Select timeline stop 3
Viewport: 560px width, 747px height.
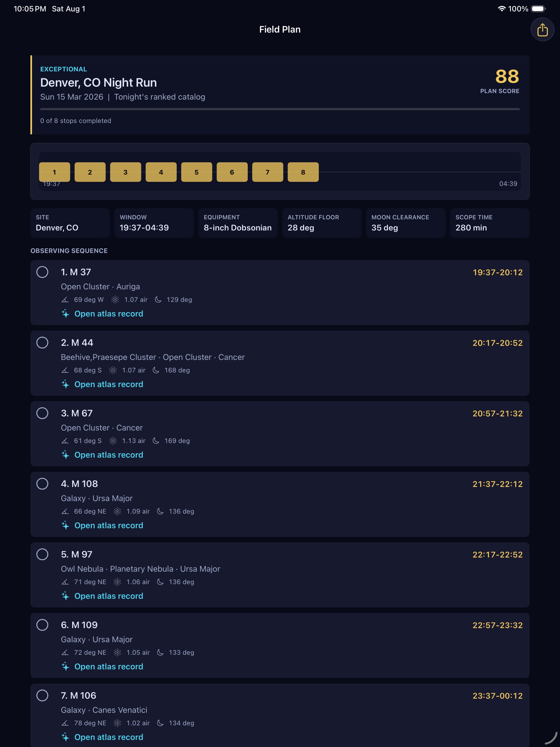(x=126, y=172)
